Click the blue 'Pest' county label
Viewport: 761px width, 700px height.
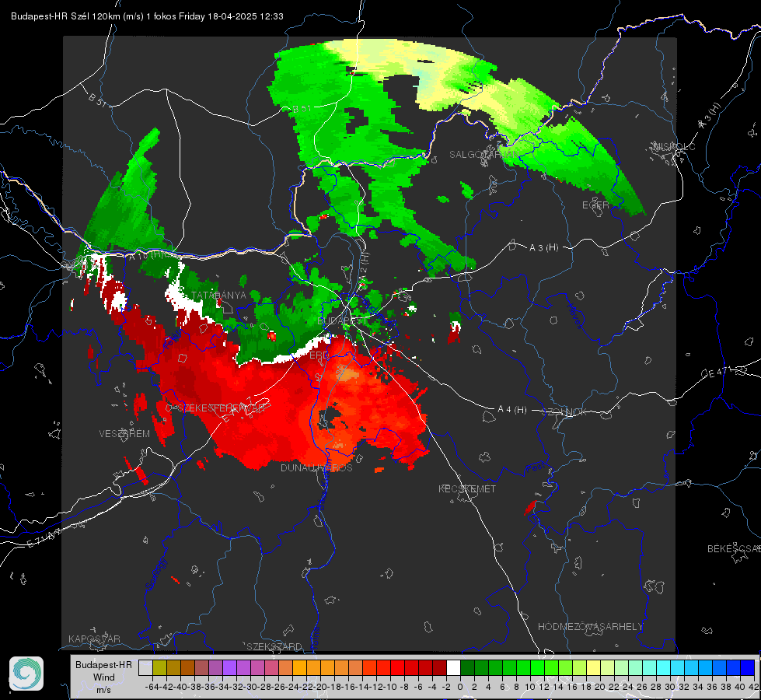[535, 467]
